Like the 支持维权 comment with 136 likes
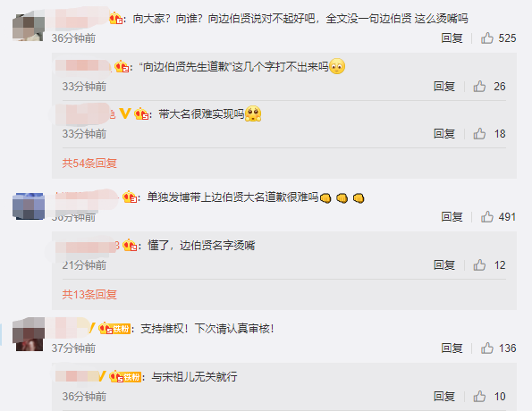Image resolution: width=532 pixels, height=411 pixels. click(487, 348)
